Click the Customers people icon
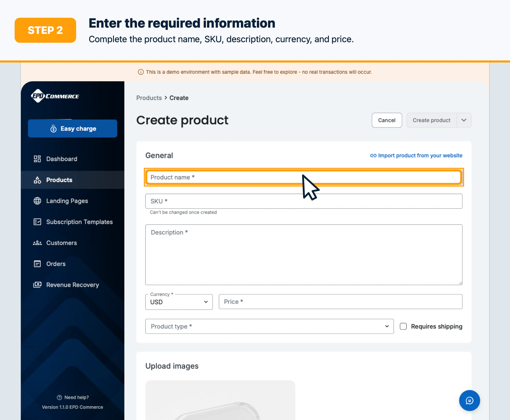The image size is (510, 420). coord(37,243)
